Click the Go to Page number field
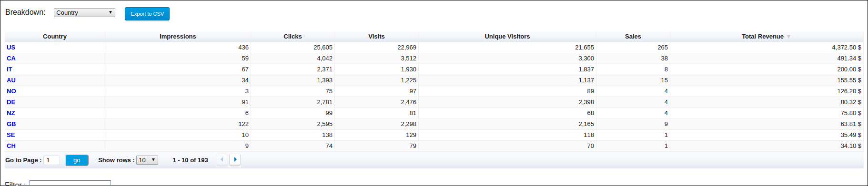Image resolution: width=868 pixels, height=186 pixels. (51, 160)
